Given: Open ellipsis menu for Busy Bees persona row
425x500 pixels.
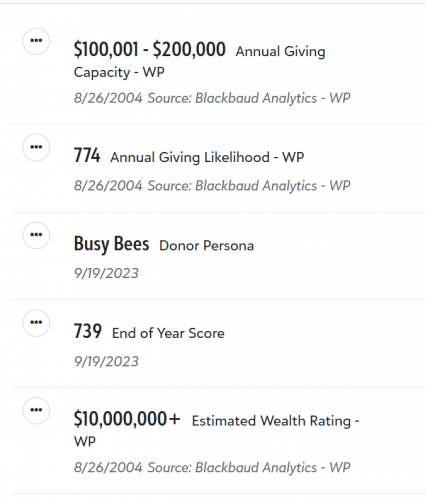Looking at the screenshot, I should pos(36,235).
